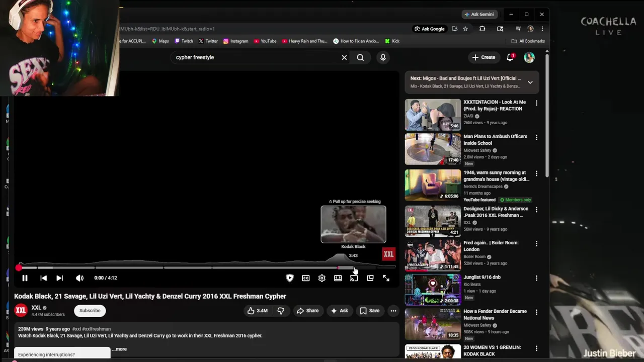Bookmark this page with star icon
The image size is (644, 362).
[x=465, y=29]
